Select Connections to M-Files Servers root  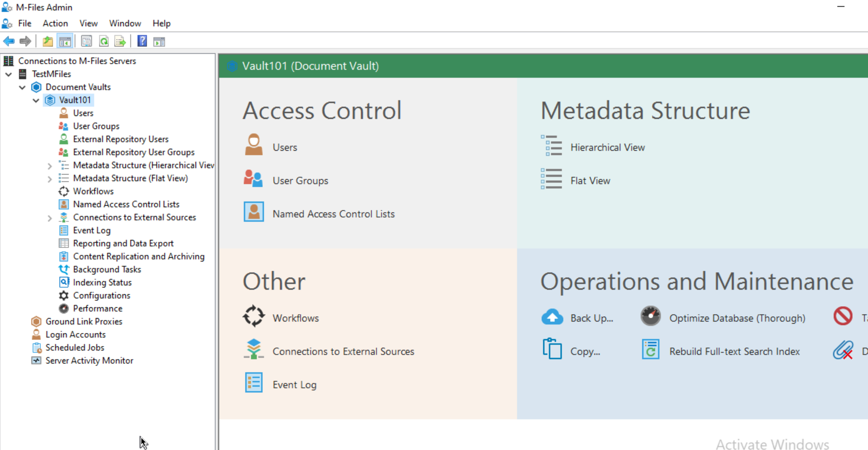(x=77, y=61)
